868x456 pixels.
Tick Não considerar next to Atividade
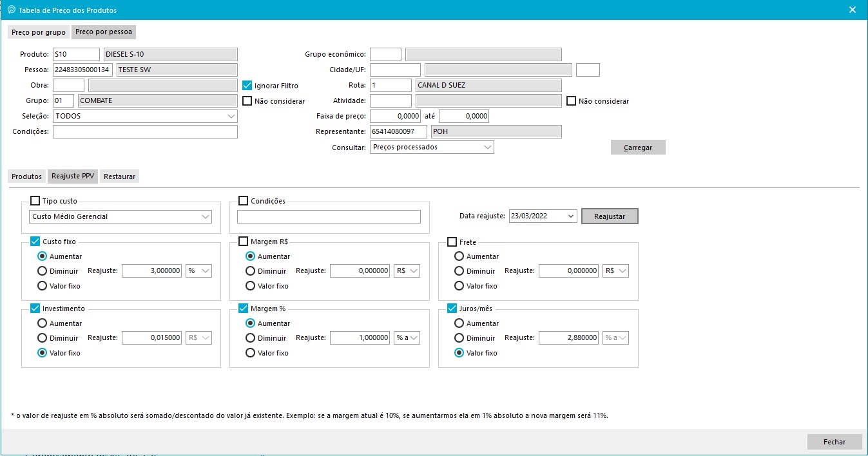tap(571, 100)
